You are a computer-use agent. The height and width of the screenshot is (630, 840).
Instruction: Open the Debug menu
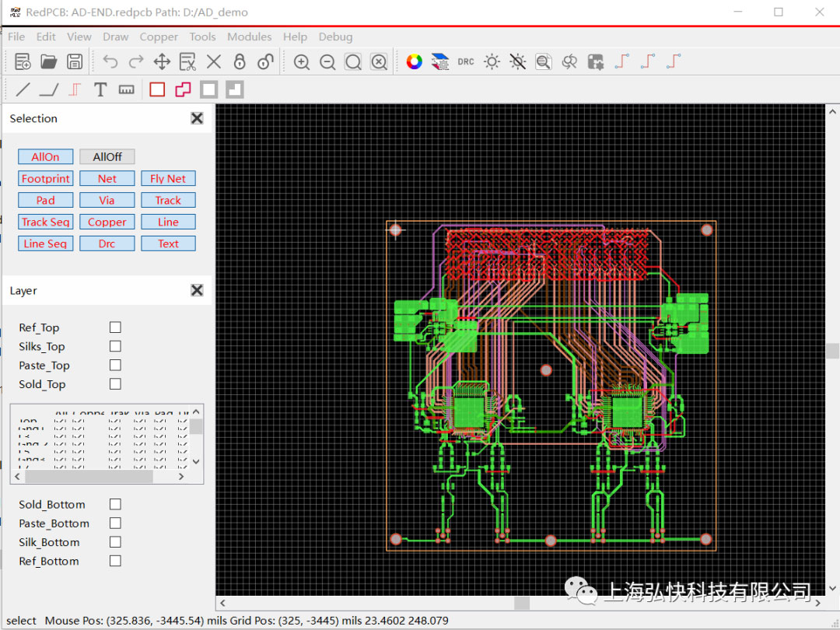(x=335, y=37)
